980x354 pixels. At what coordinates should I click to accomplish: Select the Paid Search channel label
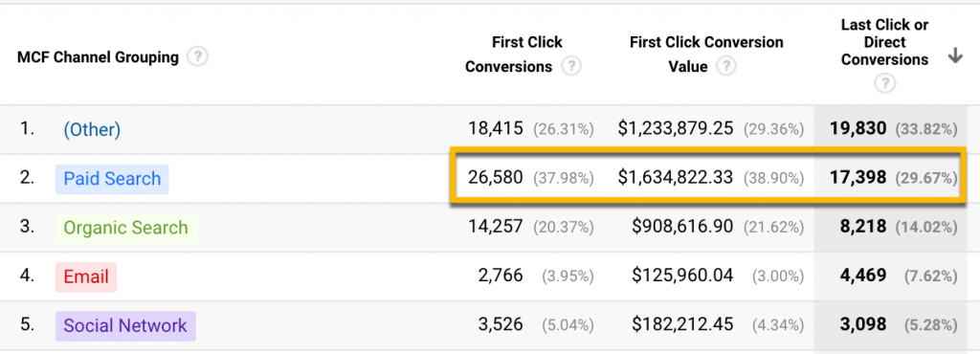(112, 179)
